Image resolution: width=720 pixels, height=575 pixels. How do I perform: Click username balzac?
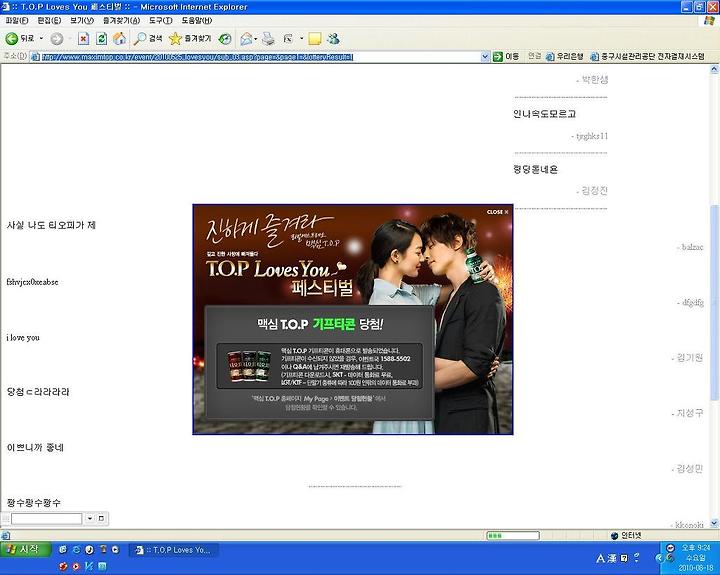(x=692, y=247)
